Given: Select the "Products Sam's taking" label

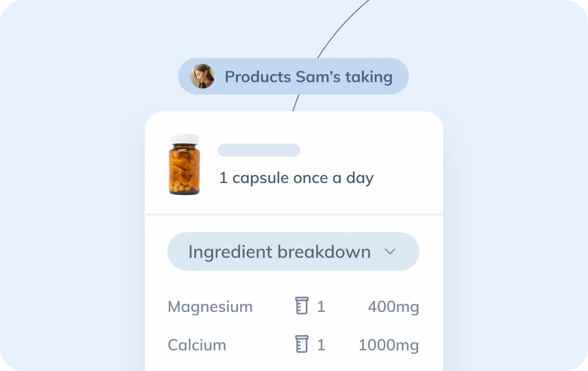Looking at the screenshot, I should click(x=308, y=77).
